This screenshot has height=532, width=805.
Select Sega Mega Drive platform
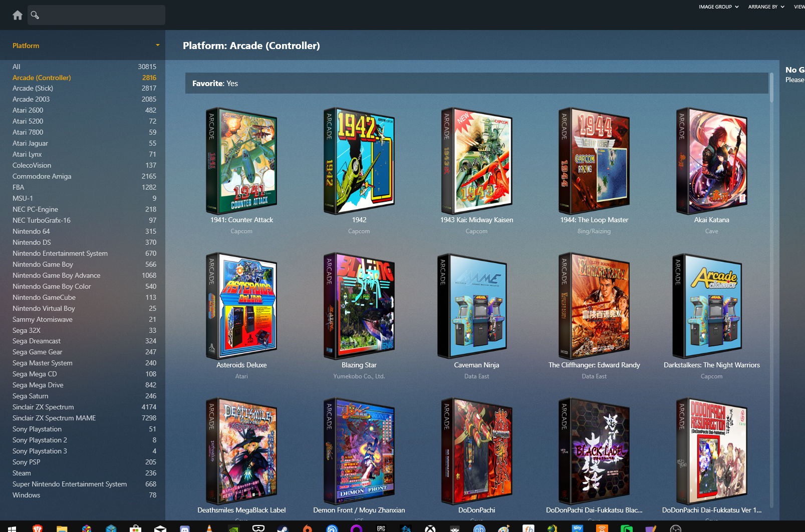(x=84, y=385)
